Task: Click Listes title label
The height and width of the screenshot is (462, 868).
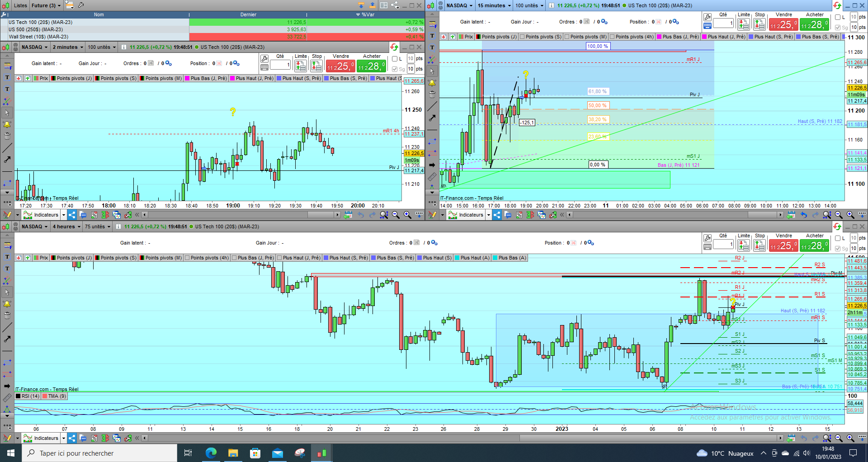Action: click(x=20, y=5)
